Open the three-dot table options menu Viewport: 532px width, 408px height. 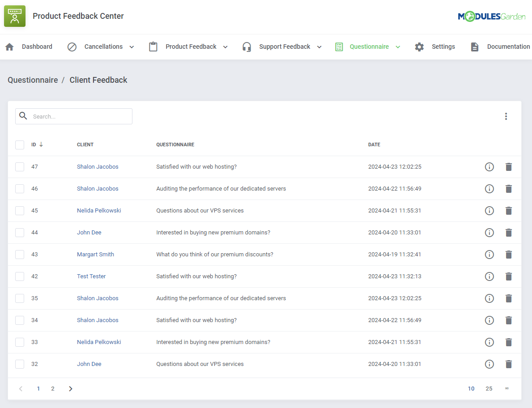click(506, 116)
